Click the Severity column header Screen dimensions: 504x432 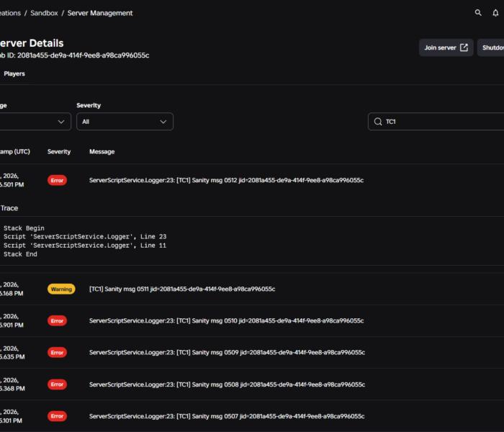point(59,152)
